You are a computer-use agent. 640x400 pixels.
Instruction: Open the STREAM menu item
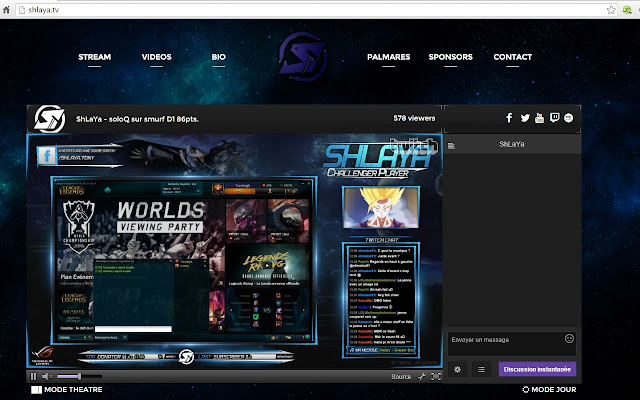click(94, 57)
